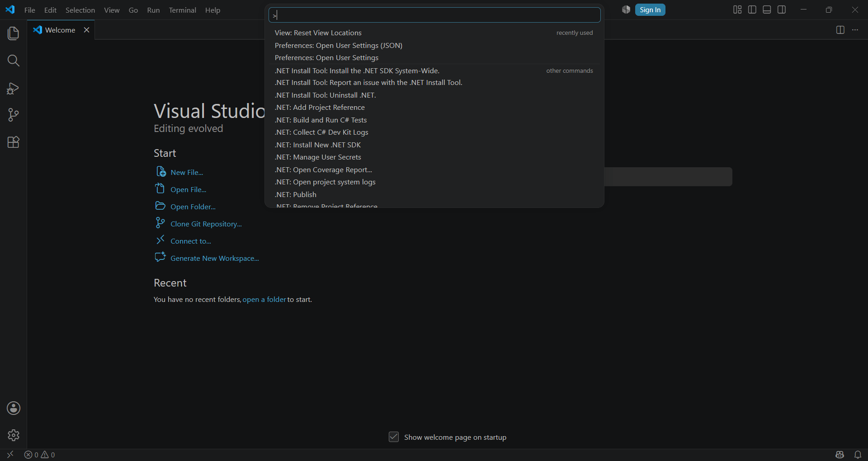Open the Manage gear icon
Screen dimensions: 868x461
[x=14, y=435]
